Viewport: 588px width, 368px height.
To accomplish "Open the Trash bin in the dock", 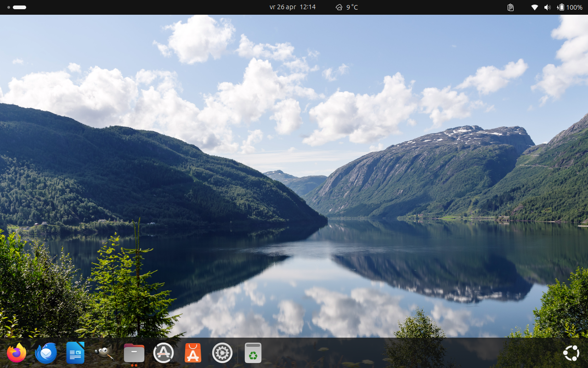I will click(253, 353).
